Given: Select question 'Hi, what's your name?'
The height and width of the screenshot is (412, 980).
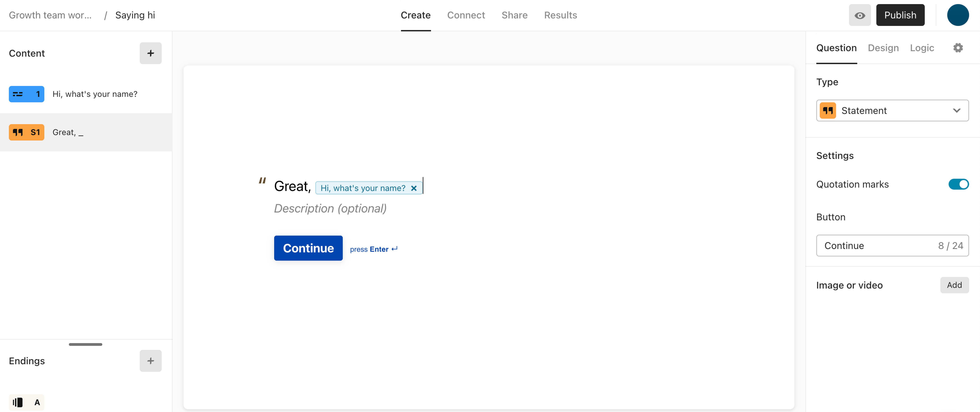Looking at the screenshot, I should tap(86, 94).
